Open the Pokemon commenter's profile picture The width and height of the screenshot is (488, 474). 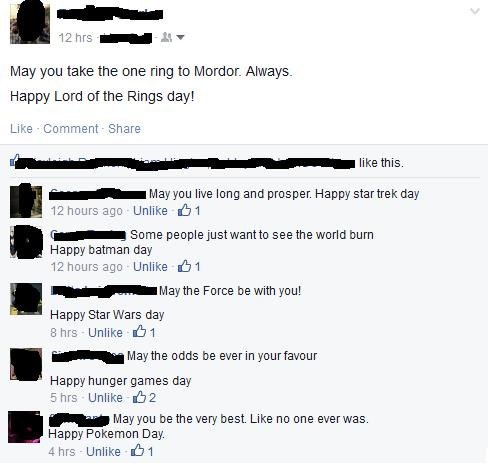[25, 427]
